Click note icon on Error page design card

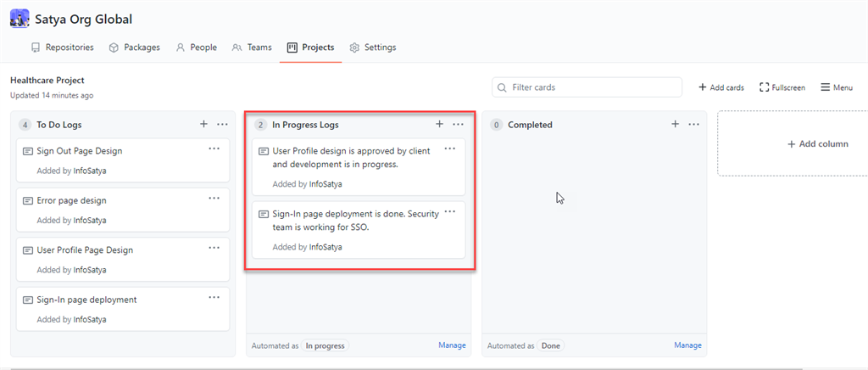click(27, 201)
